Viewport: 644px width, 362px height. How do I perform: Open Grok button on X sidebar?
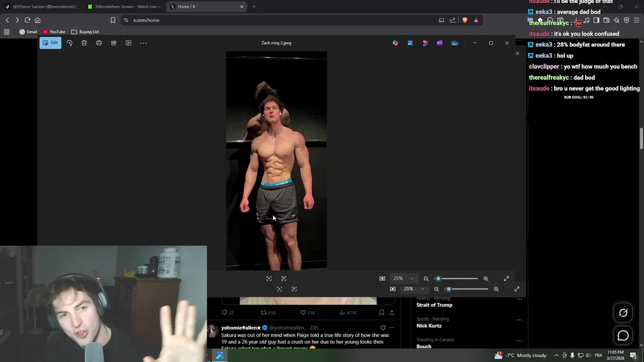click(x=623, y=313)
